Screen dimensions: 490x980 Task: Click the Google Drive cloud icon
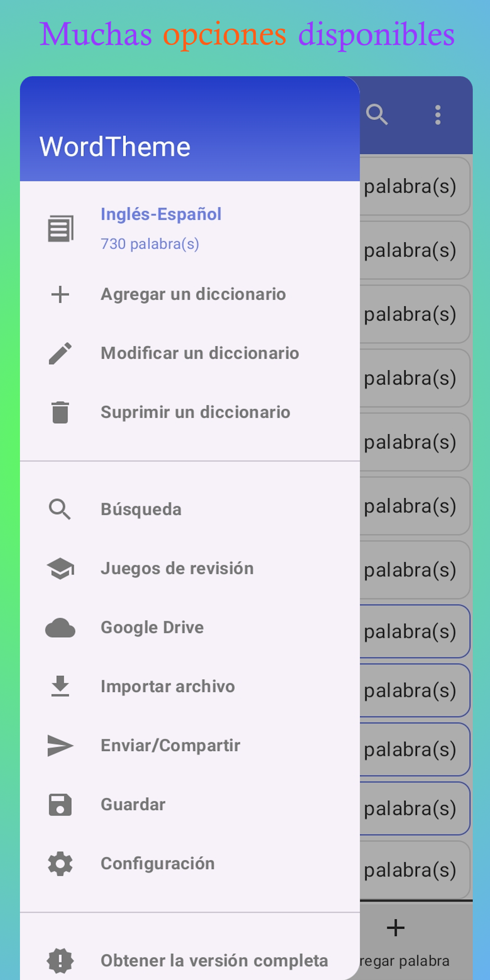pyautogui.click(x=60, y=628)
